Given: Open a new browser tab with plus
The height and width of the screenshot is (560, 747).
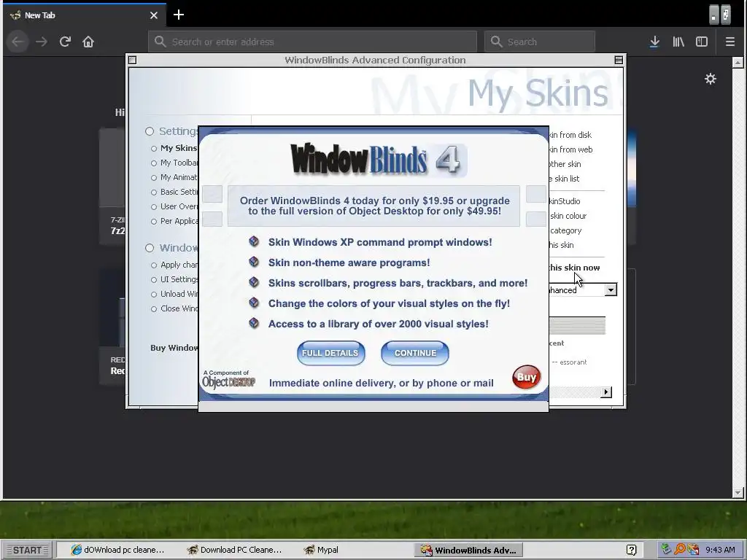Looking at the screenshot, I should coord(179,15).
